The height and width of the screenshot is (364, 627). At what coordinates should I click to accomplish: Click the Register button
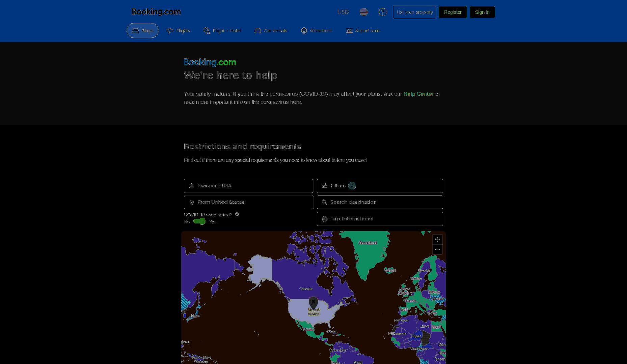point(453,12)
